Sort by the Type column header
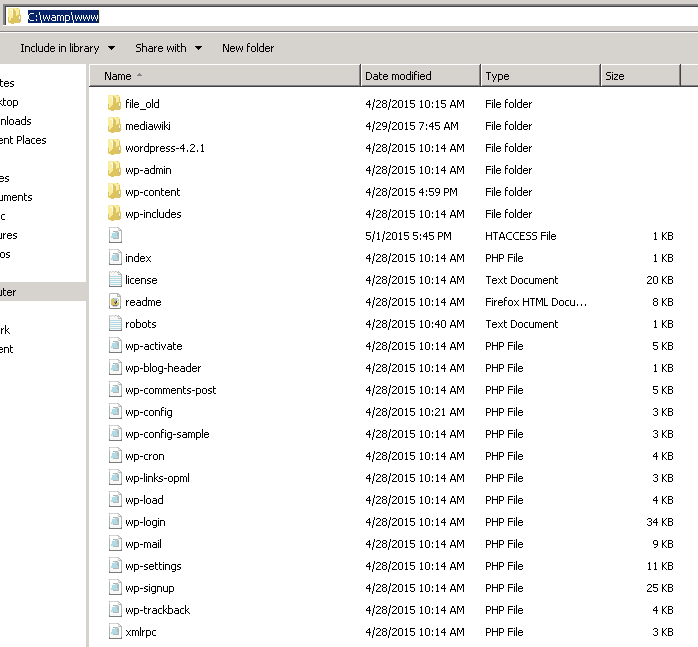 pos(540,76)
